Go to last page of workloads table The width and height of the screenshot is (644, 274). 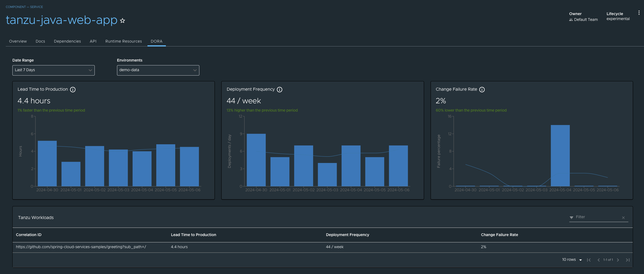click(628, 260)
